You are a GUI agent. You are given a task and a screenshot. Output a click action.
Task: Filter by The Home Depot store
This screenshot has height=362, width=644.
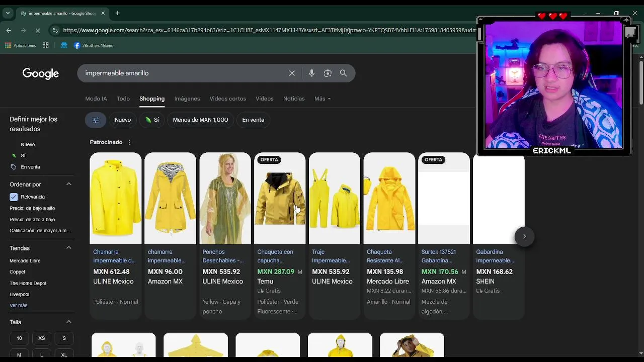(x=28, y=283)
